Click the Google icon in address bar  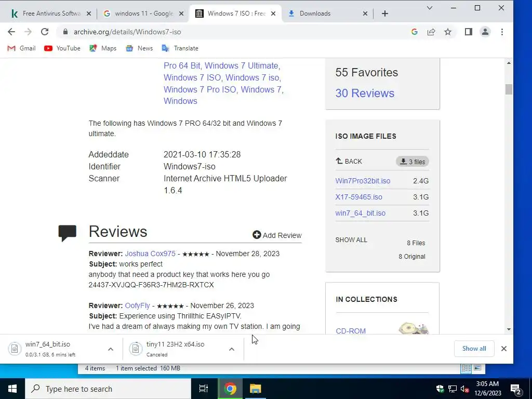tap(414, 32)
